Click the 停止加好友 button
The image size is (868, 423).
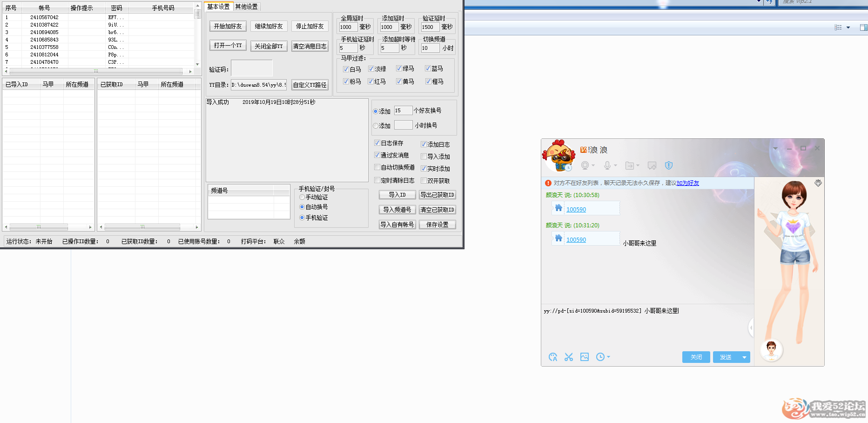click(310, 26)
